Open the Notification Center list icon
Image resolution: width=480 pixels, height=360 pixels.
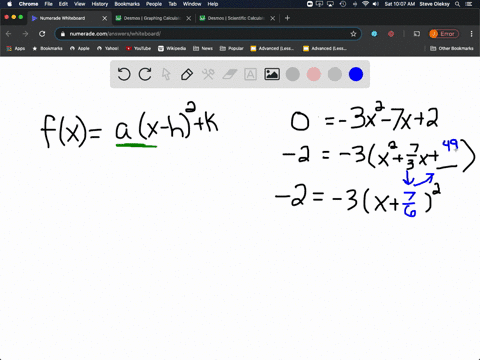[470, 4]
